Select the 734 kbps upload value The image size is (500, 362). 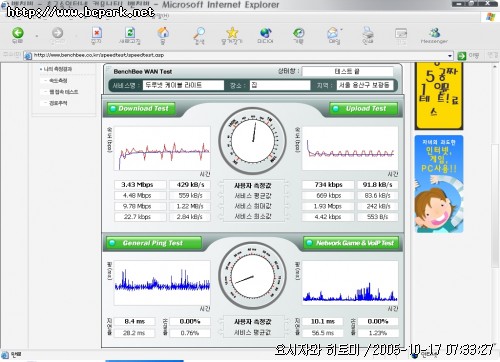pos(328,185)
